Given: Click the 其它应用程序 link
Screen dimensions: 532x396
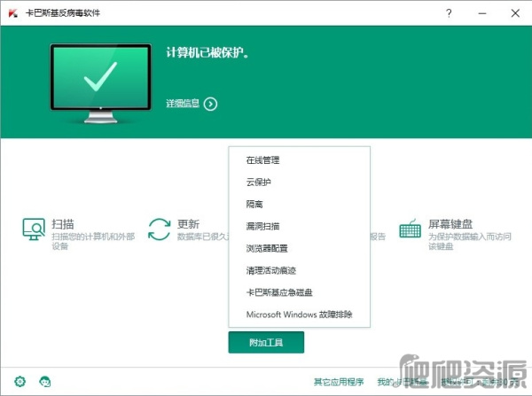Looking at the screenshot, I should coord(339,382).
